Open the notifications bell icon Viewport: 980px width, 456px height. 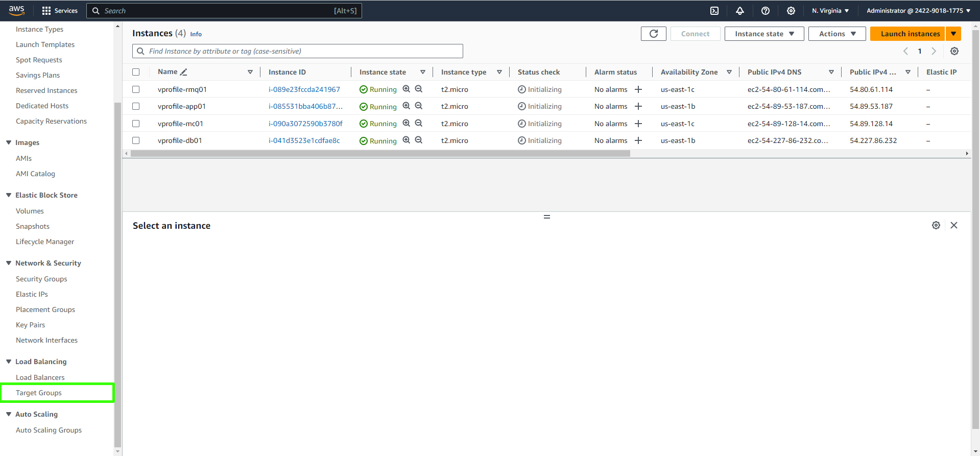739,11
